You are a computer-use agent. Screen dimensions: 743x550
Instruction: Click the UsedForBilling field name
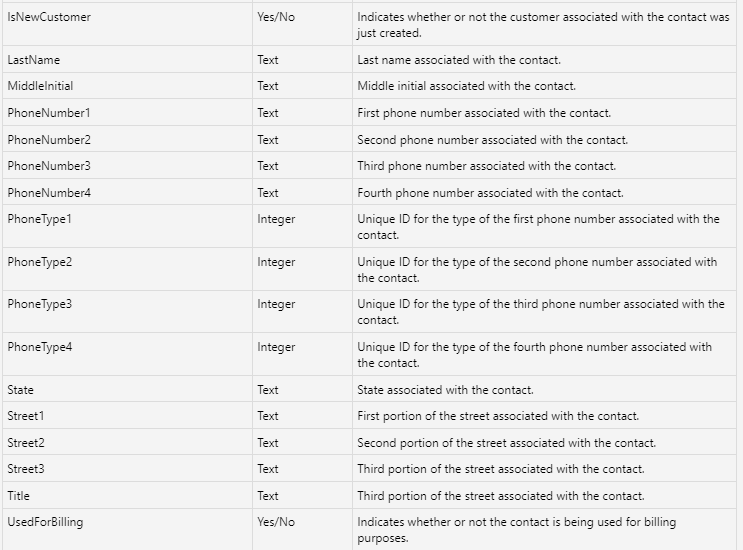(x=45, y=522)
